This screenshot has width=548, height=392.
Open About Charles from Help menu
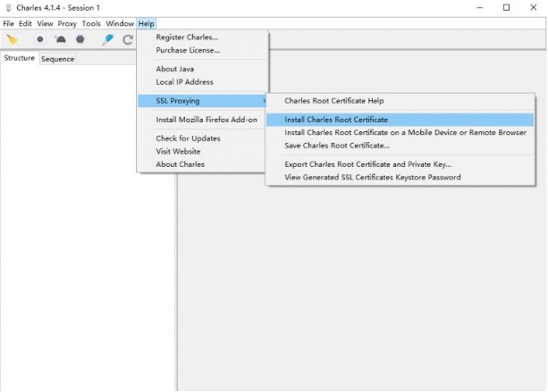coord(202,164)
